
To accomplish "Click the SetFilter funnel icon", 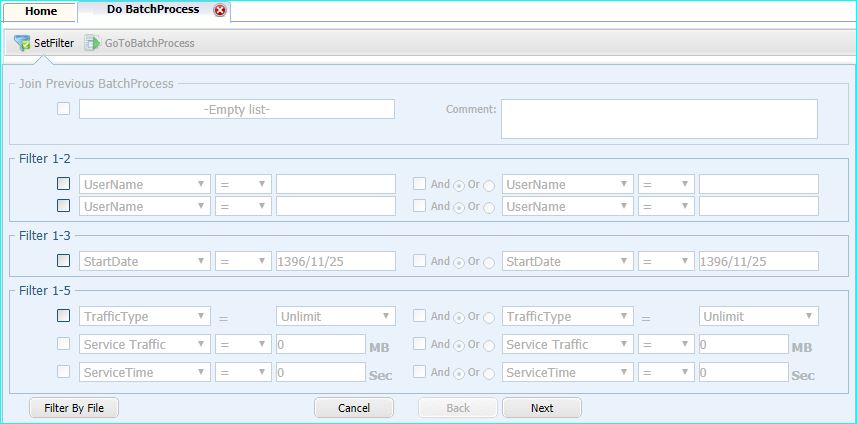I will (x=22, y=43).
